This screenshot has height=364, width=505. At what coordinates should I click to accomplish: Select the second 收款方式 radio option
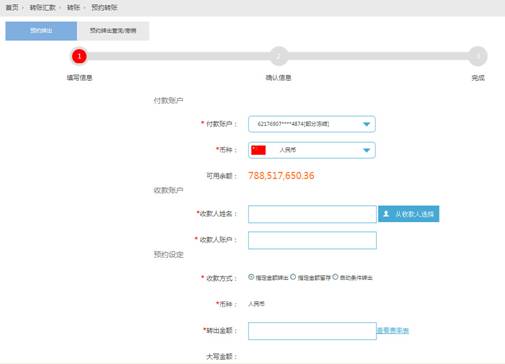coord(293,277)
